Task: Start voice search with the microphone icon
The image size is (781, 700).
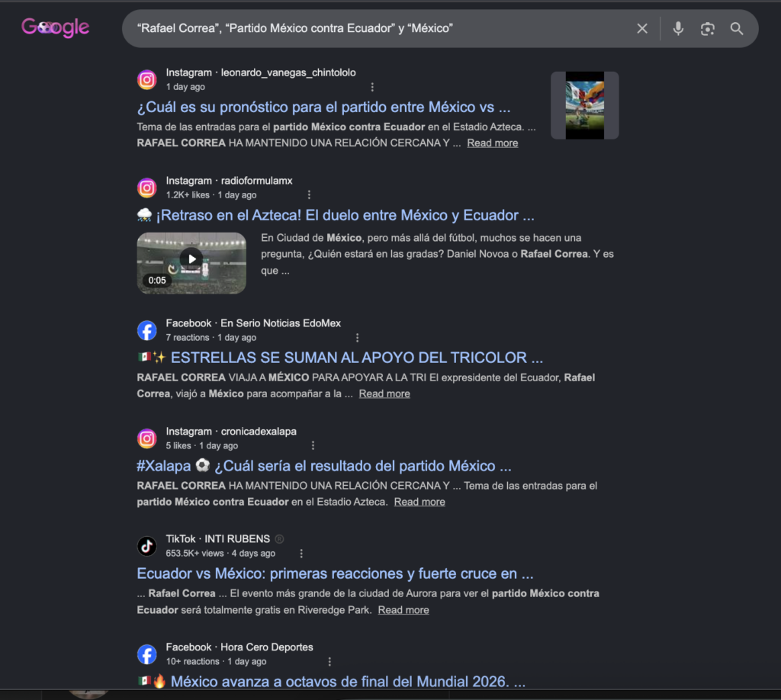Action: pos(678,29)
